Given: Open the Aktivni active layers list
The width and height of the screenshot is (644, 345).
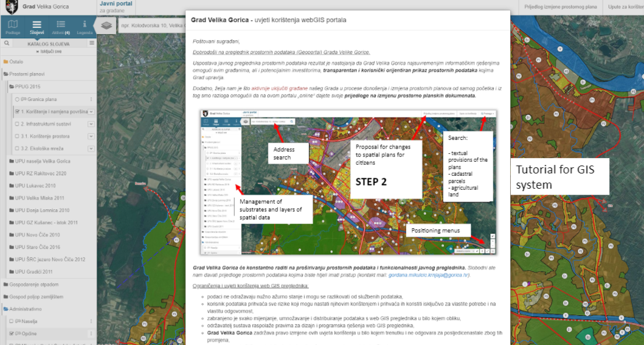Looking at the screenshot, I should 61,27.
